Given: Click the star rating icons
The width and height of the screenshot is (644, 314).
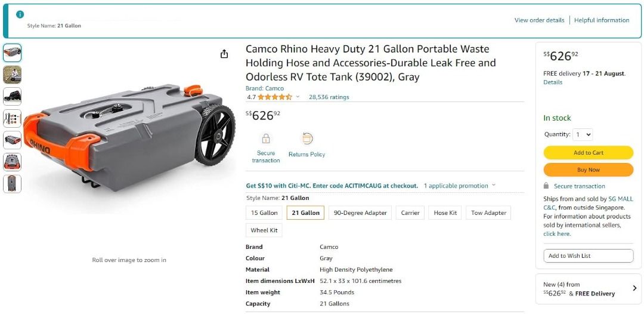Looking at the screenshot, I should (274, 97).
